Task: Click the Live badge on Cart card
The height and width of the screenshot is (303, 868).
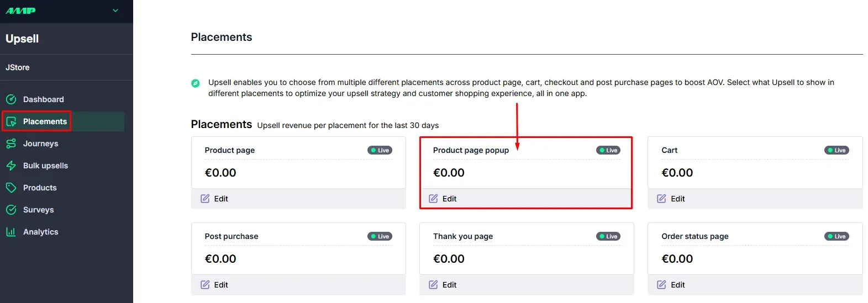Action: 837,150
